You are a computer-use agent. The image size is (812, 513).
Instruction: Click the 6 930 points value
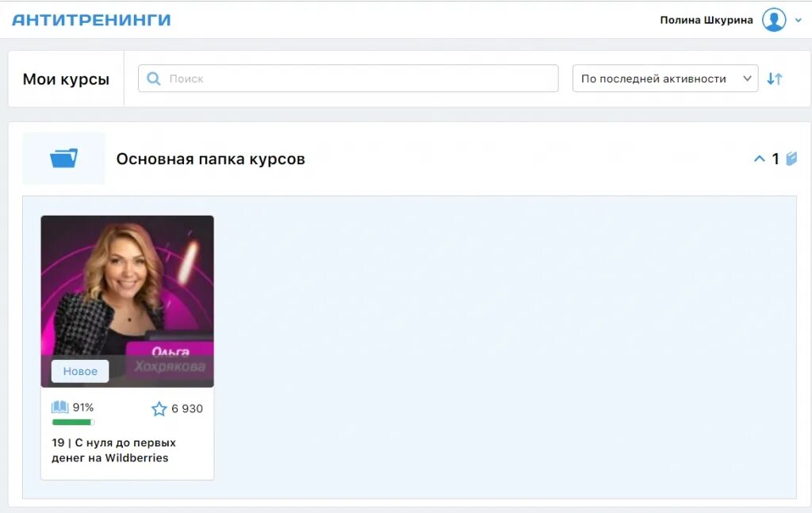point(187,409)
